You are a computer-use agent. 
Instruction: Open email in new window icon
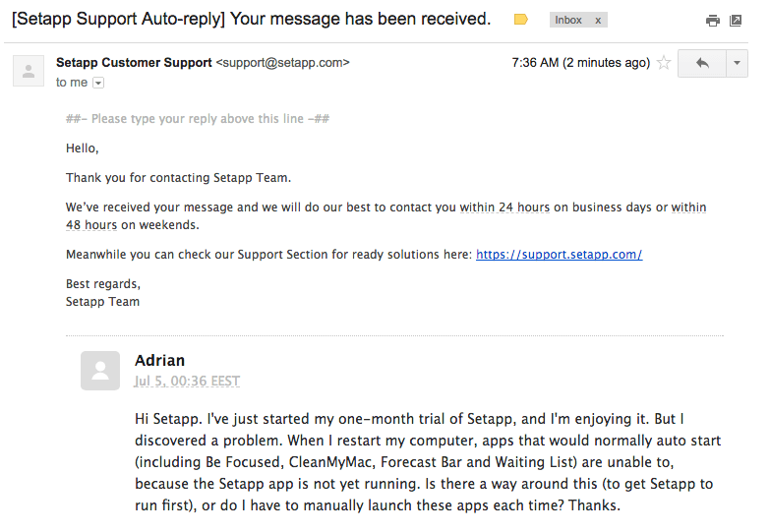point(735,21)
